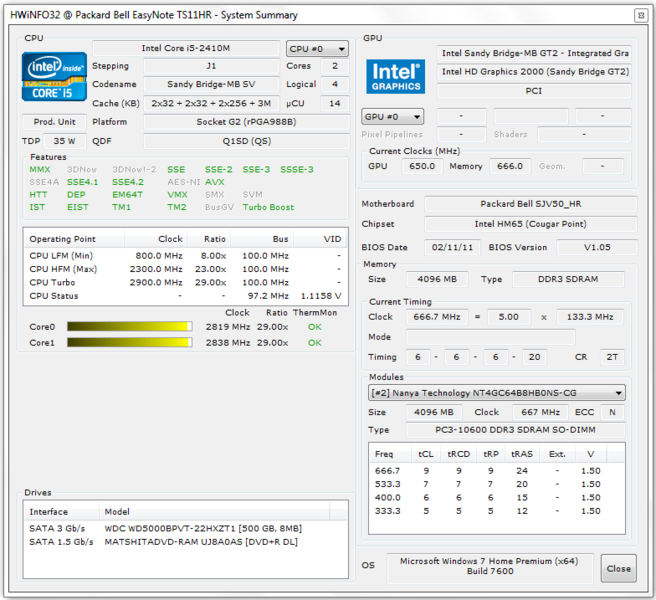
Task: Select the MATSHITADVD-RAM UJ8A0AS drive row
Action: [x=185, y=542]
